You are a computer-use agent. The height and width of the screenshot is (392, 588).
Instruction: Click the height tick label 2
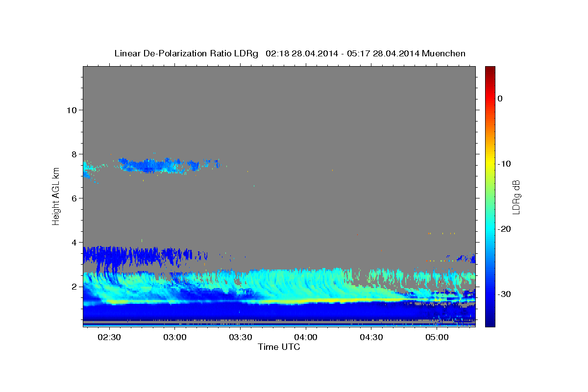point(73,287)
